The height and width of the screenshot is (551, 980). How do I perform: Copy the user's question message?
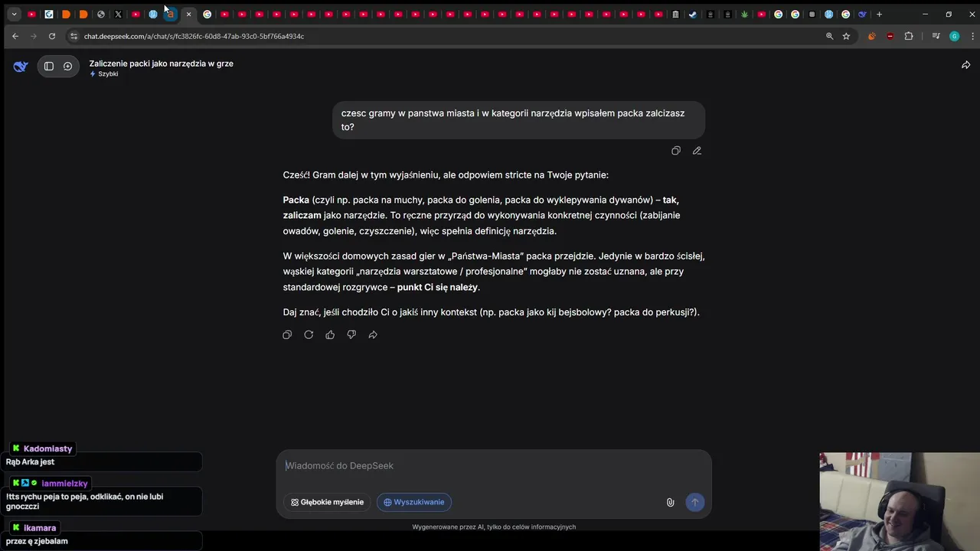[675, 151]
